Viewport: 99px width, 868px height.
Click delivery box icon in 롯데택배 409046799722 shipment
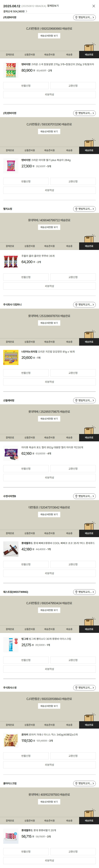89,238
